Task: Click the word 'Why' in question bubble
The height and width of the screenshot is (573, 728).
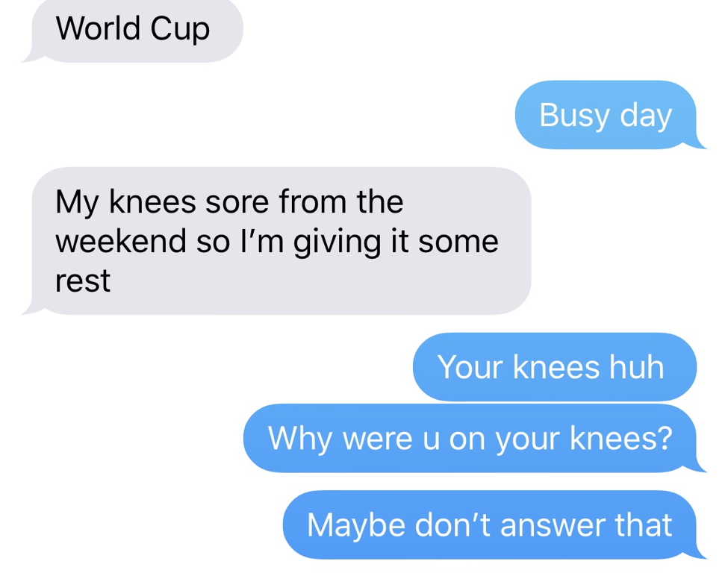Action: coord(299,439)
